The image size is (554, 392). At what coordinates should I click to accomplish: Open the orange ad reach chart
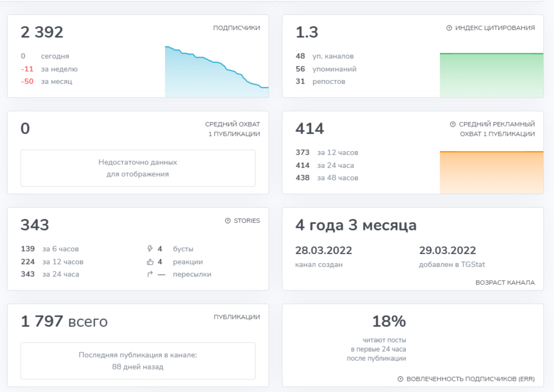click(x=491, y=172)
